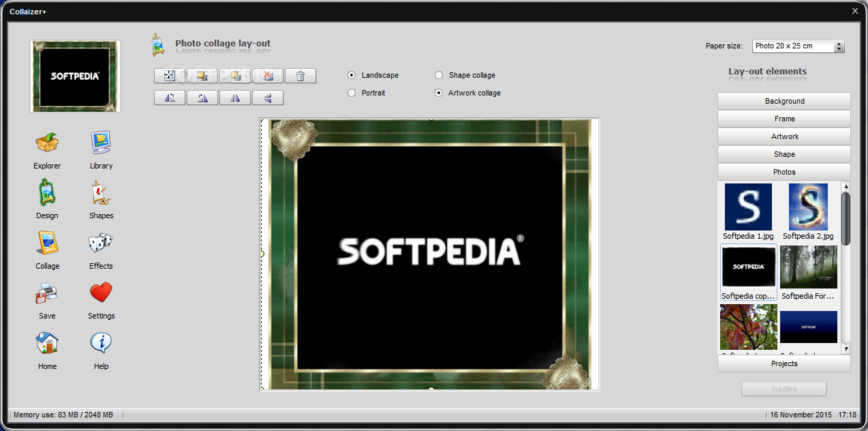Select the Softpedia 1.jpg photo thumbnail
This screenshot has height=431, width=868.
point(748,207)
